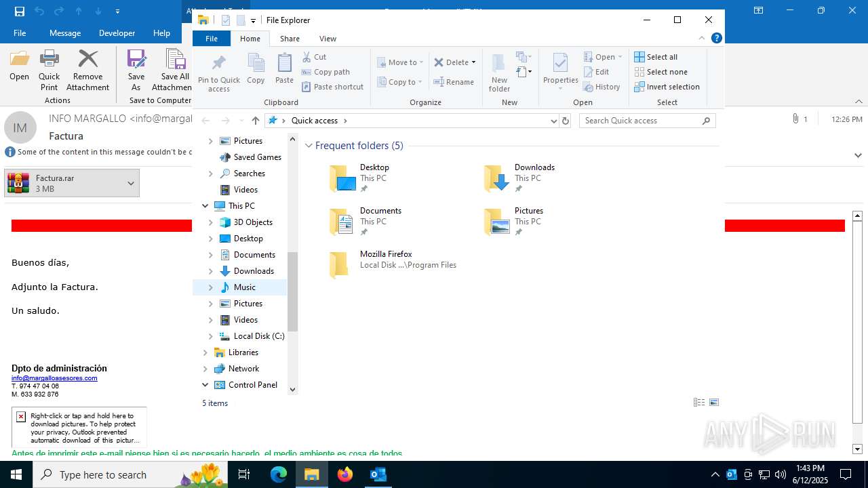Click Task View taskbar icon
This screenshot has height=488, width=868.
click(244, 474)
